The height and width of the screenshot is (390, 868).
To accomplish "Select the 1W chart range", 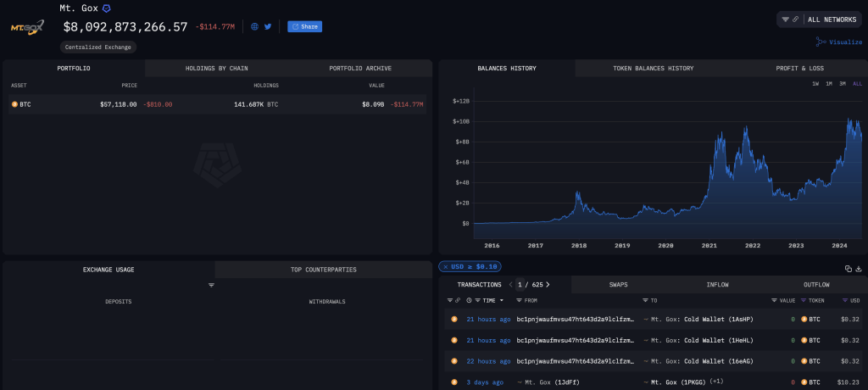I will (815, 84).
